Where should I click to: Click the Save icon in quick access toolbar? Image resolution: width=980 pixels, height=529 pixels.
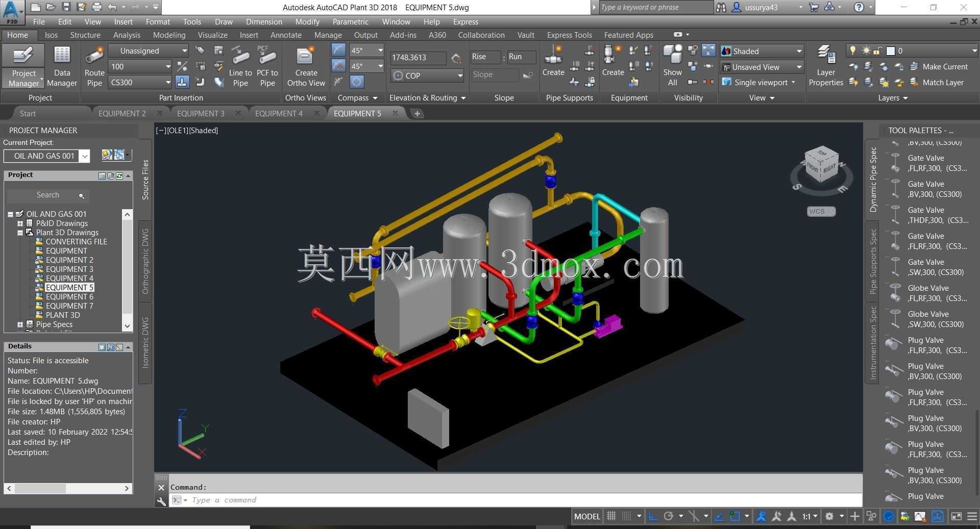tap(66, 7)
